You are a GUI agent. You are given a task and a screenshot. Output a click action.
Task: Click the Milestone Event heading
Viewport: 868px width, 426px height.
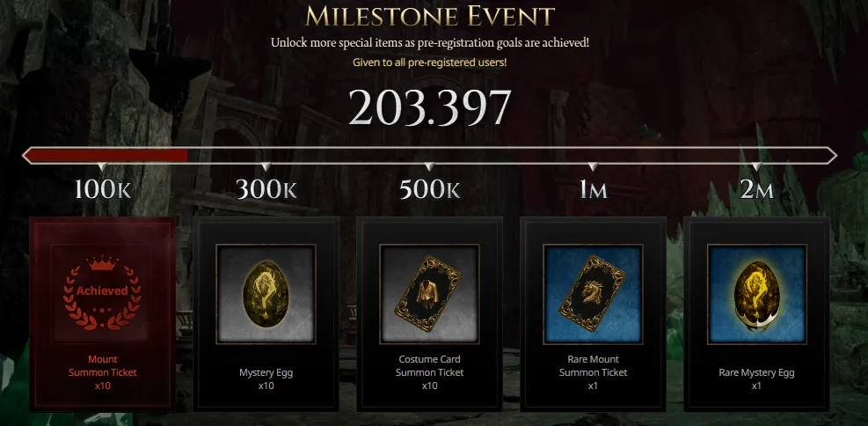click(429, 17)
